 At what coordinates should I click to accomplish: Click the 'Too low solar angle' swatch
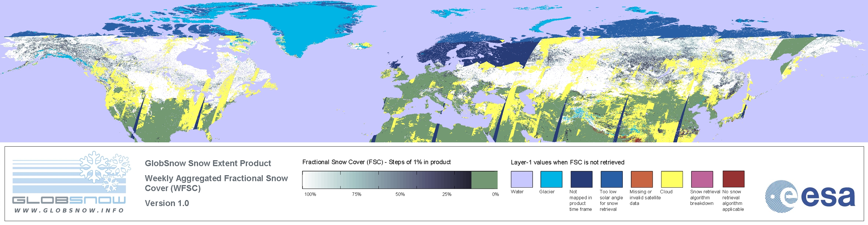(x=612, y=179)
